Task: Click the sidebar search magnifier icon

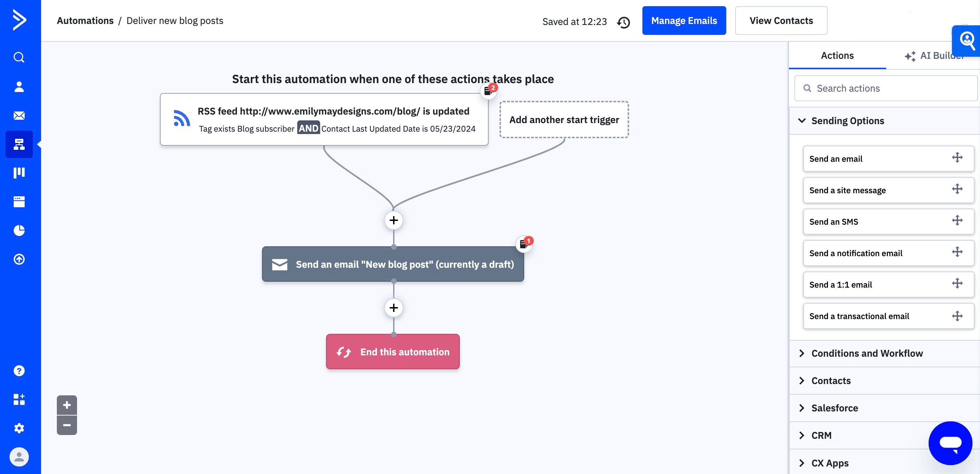Action: pyautogui.click(x=19, y=57)
